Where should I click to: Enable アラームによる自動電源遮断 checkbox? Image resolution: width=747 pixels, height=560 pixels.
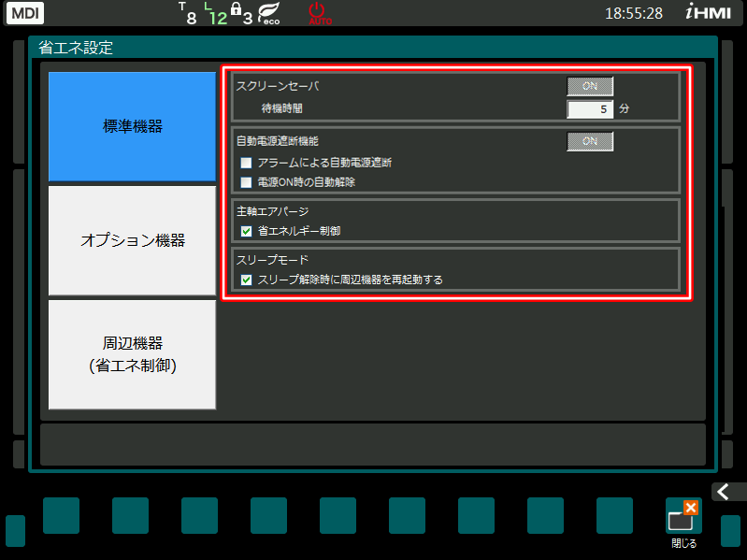[x=246, y=163]
